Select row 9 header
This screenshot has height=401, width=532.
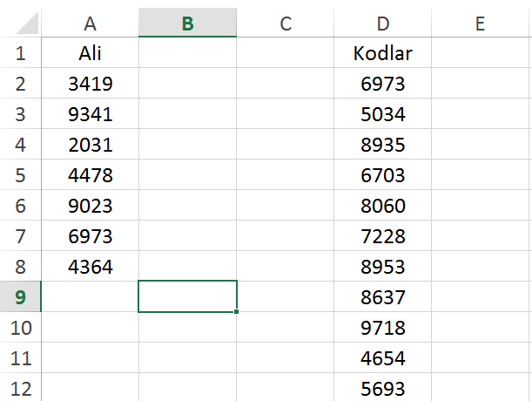(21, 297)
